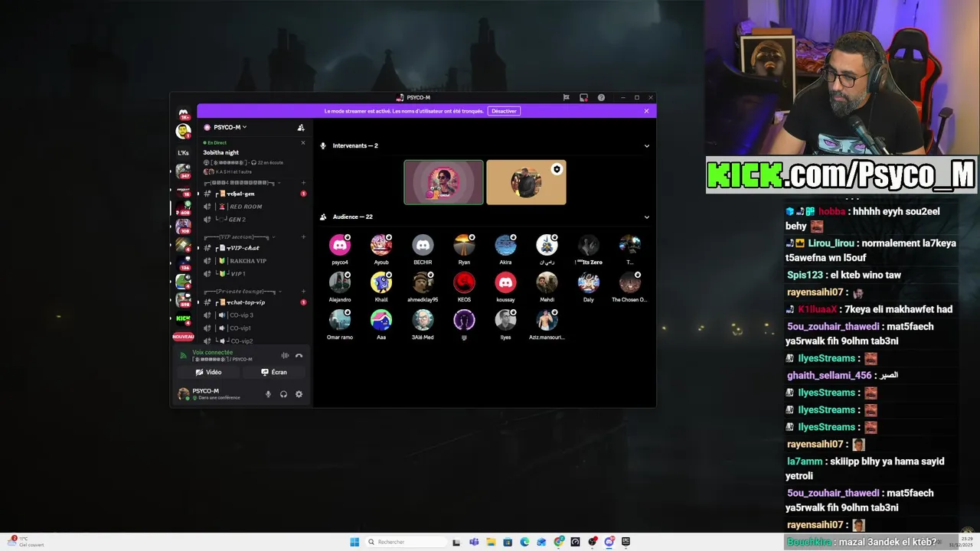The width and height of the screenshot is (980, 551).
Task: Click BECHIR avatar in audience
Action: point(423,245)
